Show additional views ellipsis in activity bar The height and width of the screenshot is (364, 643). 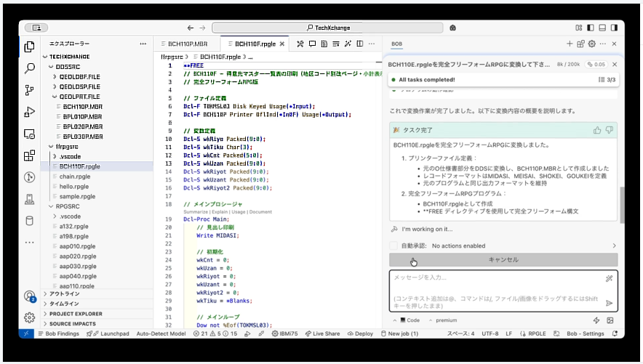point(29,243)
